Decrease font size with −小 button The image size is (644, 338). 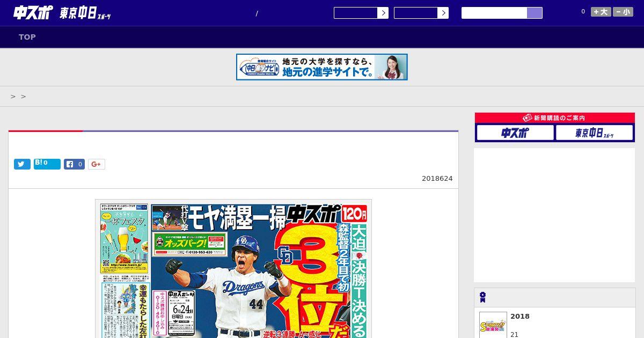(623, 12)
